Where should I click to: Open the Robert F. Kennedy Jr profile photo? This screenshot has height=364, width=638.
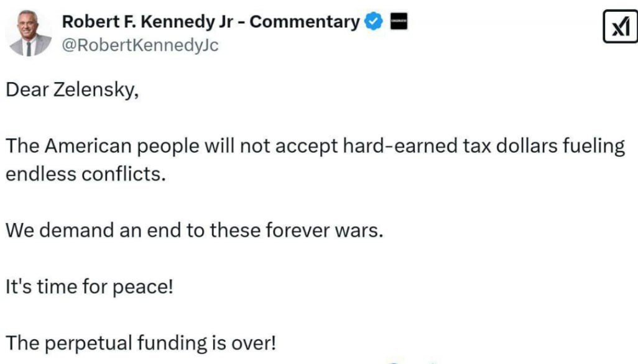point(29,34)
